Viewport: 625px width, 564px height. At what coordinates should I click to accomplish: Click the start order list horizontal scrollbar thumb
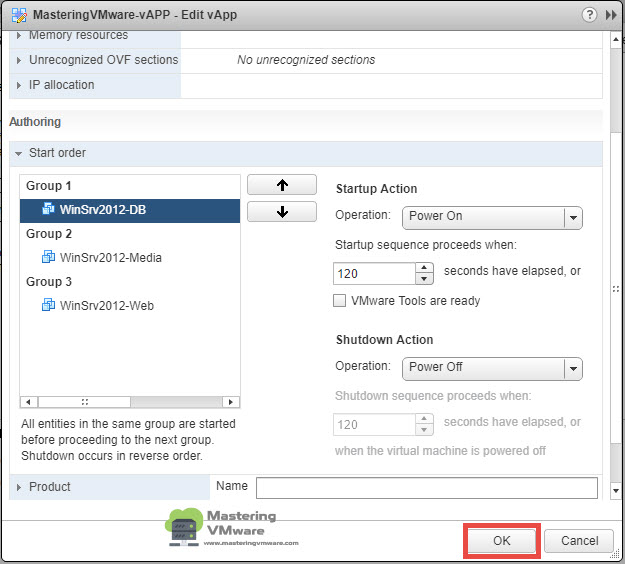[x=85, y=402]
